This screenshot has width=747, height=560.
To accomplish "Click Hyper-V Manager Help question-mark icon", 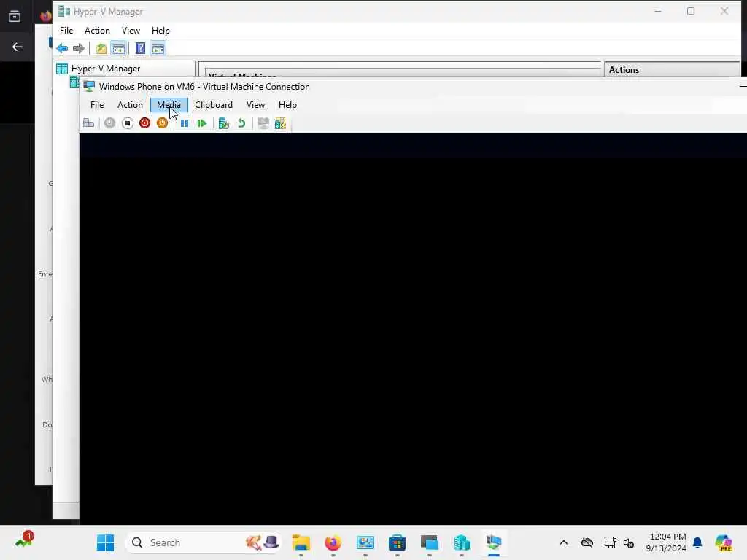I will 140,48.
